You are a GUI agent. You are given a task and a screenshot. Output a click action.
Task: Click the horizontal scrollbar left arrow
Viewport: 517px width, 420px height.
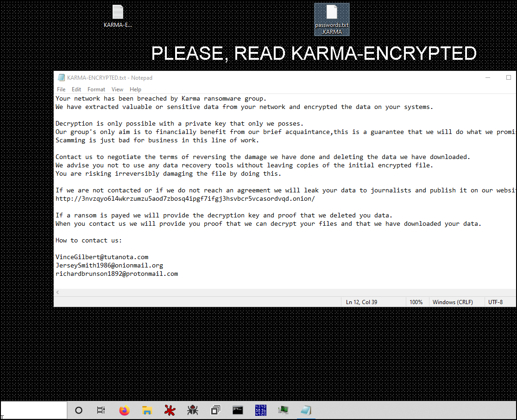pos(58,293)
